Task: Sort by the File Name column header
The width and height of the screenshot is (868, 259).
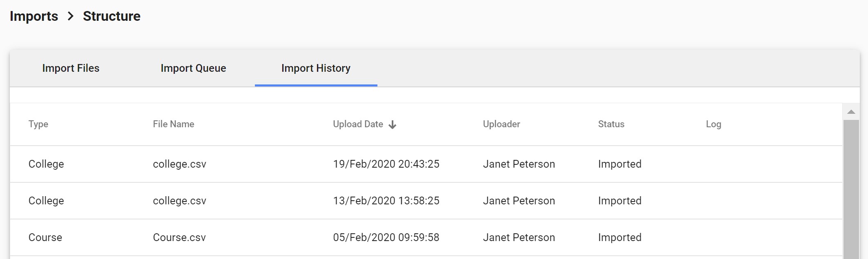Action: click(174, 124)
